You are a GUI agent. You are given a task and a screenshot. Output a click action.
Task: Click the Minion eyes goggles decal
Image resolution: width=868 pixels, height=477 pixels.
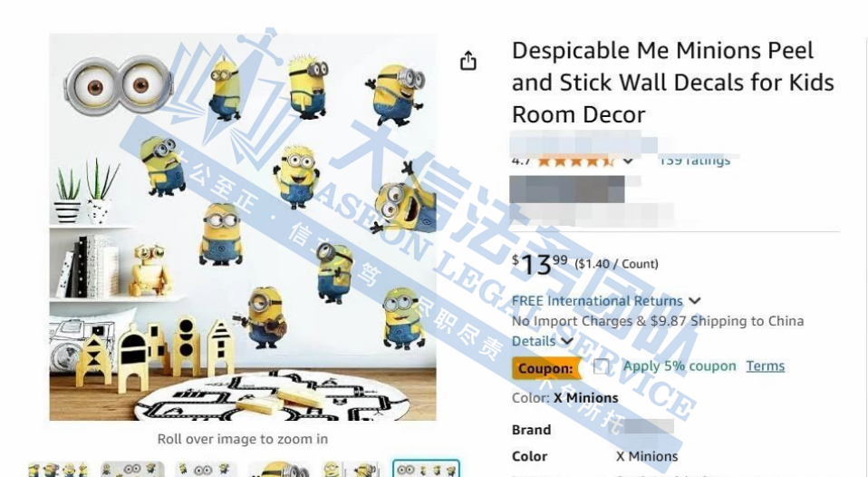[117, 85]
